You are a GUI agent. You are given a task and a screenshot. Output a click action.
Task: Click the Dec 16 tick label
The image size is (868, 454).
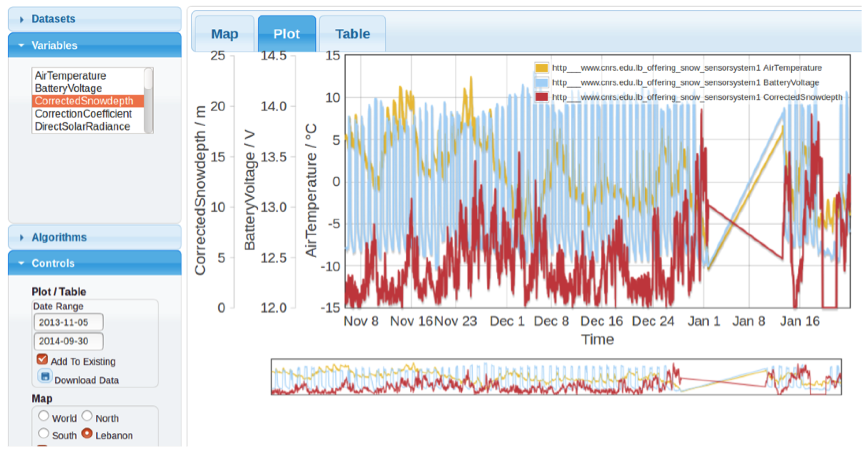(x=601, y=321)
